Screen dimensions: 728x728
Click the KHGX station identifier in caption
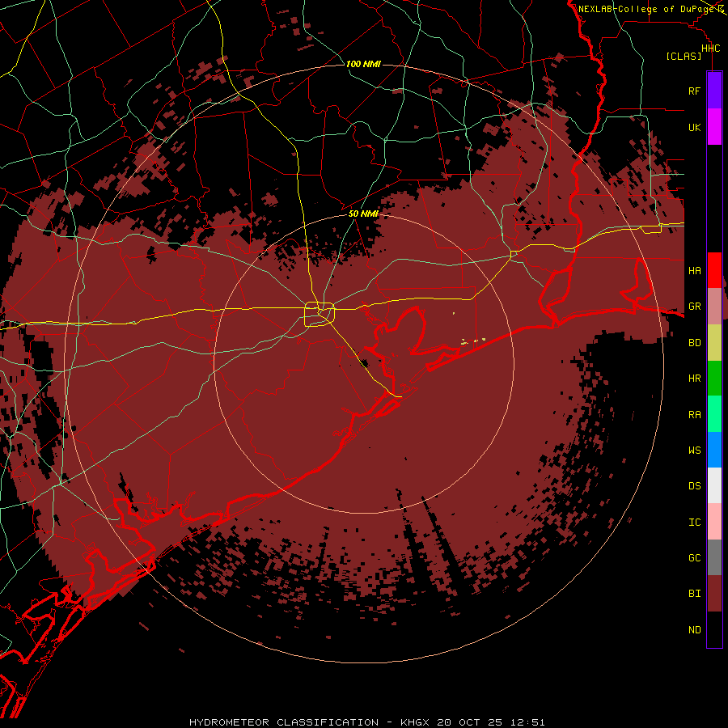[415, 722]
